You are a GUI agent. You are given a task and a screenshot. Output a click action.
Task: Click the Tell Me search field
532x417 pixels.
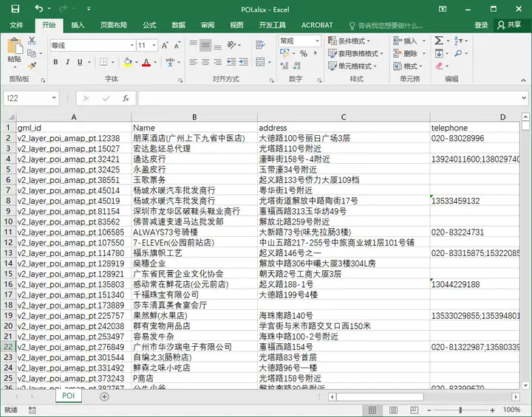pyautogui.click(x=386, y=25)
